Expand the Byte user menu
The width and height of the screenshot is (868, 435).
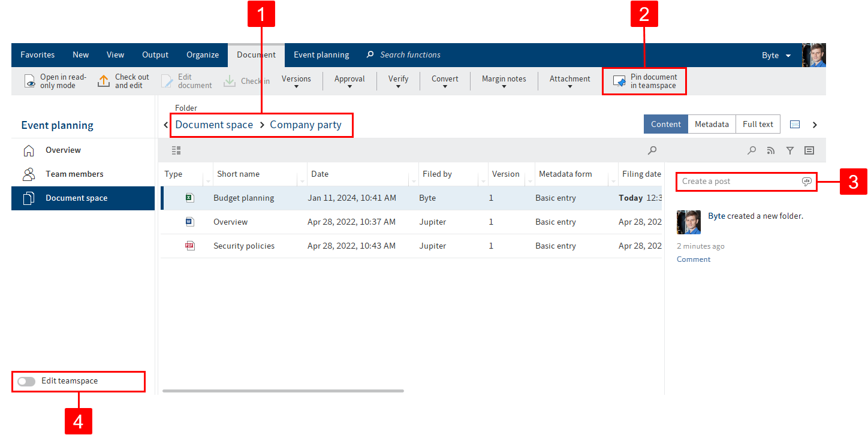776,55
